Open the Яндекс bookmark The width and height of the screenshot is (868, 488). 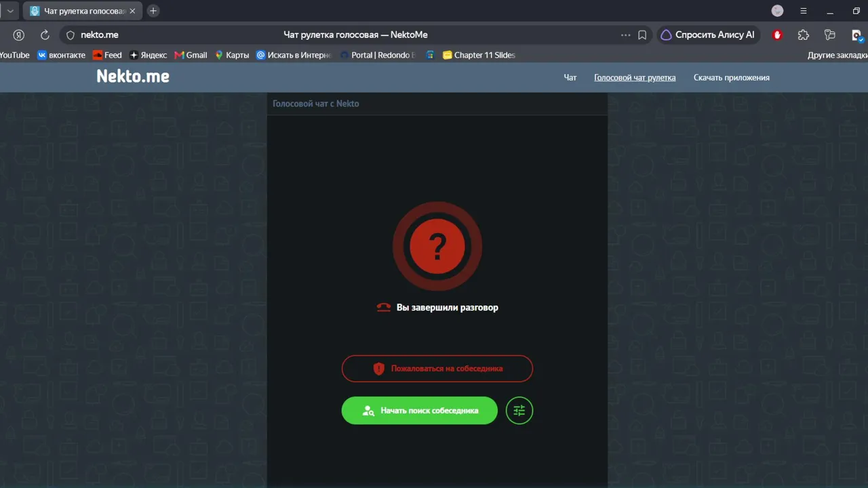(148, 55)
